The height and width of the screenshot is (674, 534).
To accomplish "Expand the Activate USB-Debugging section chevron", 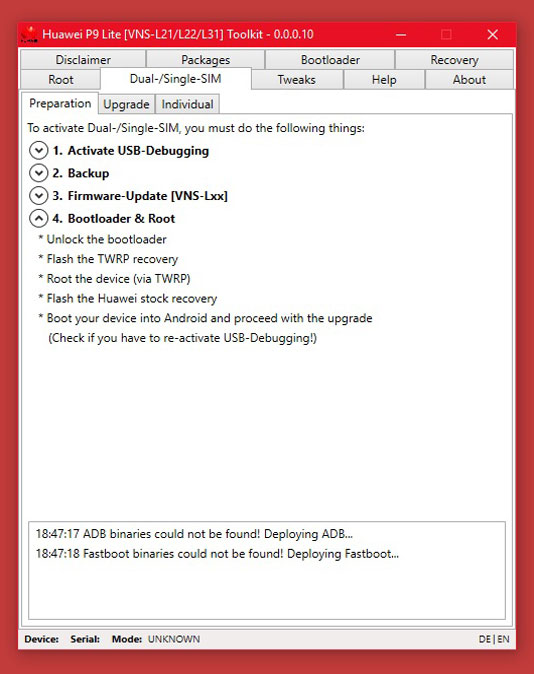I will 39,151.
